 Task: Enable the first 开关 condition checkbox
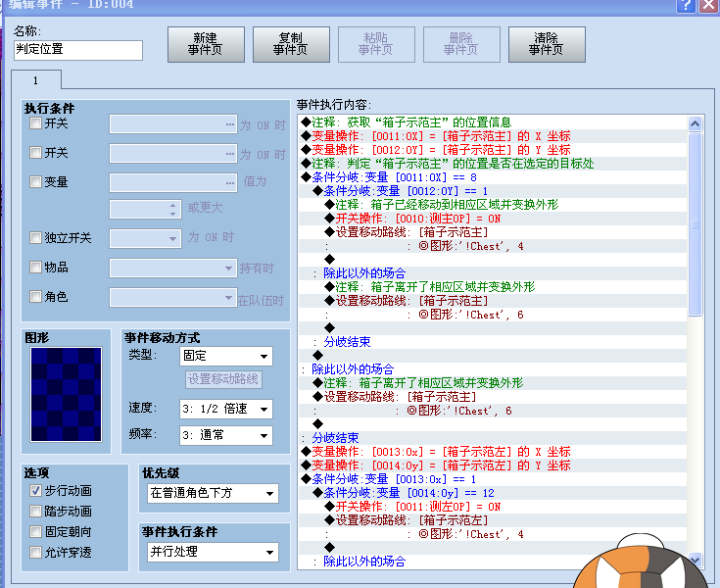point(35,123)
